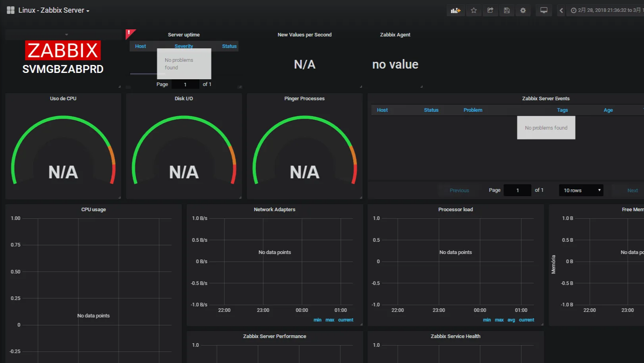Open the Zabbix Server Performance panel title
This screenshot has height=363, width=644.
click(x=274, y=336)
